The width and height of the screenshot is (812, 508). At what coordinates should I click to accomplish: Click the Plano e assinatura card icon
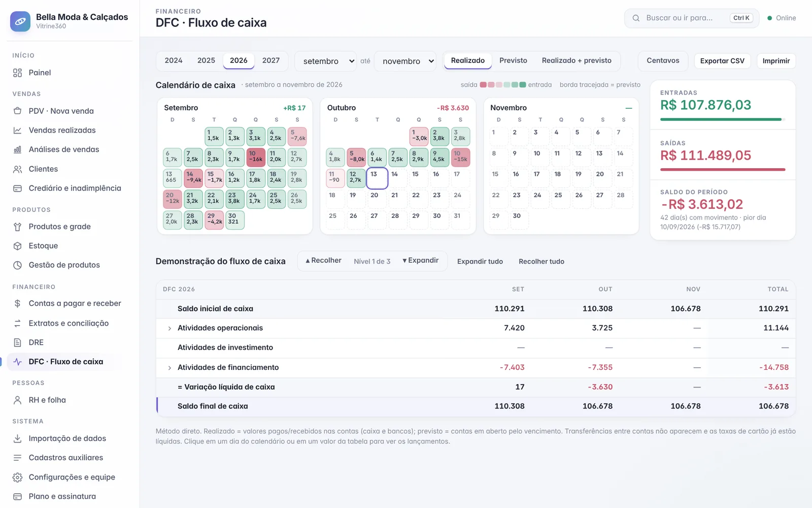pos(17,497)
